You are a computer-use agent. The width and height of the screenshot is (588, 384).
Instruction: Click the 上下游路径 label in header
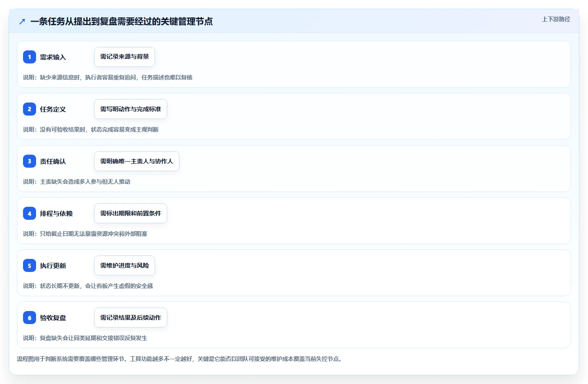(x=556, y=19)
